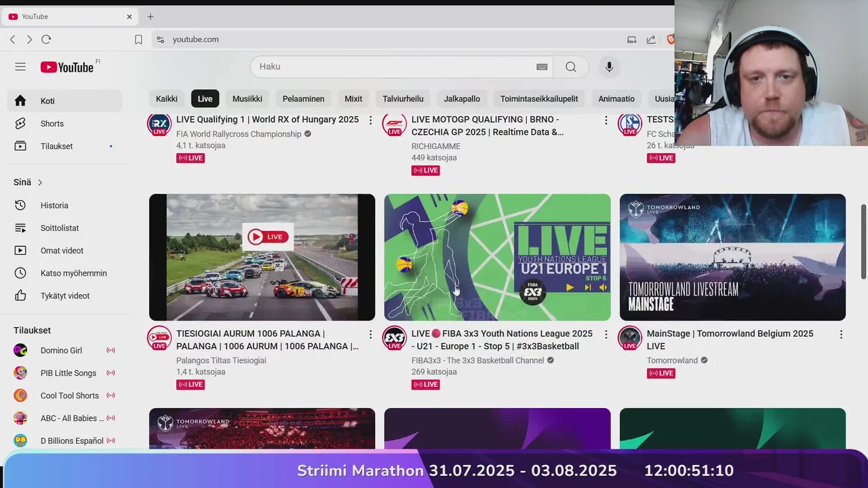The height and width of the screenshot is (488, 868).
Task: Open PIB Little Songs subscription
Action: [x=64, y=373]
